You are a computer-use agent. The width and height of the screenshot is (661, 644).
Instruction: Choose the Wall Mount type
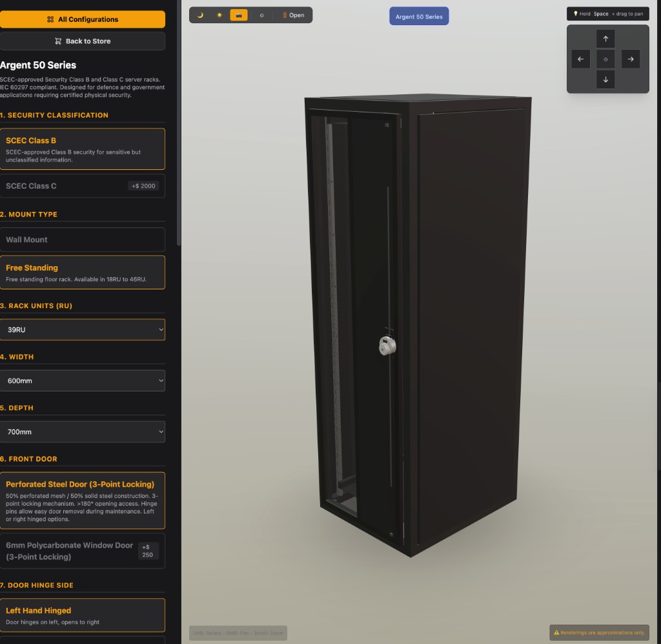82,240
